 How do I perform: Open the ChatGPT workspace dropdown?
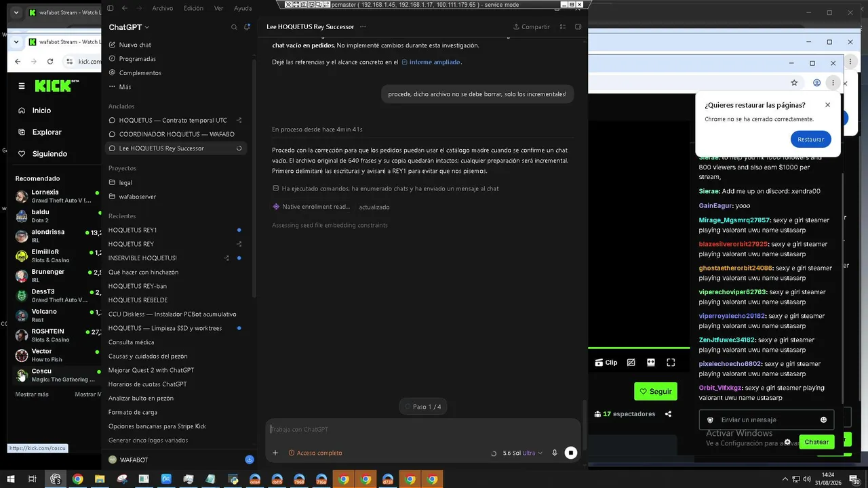coord(129,27)
